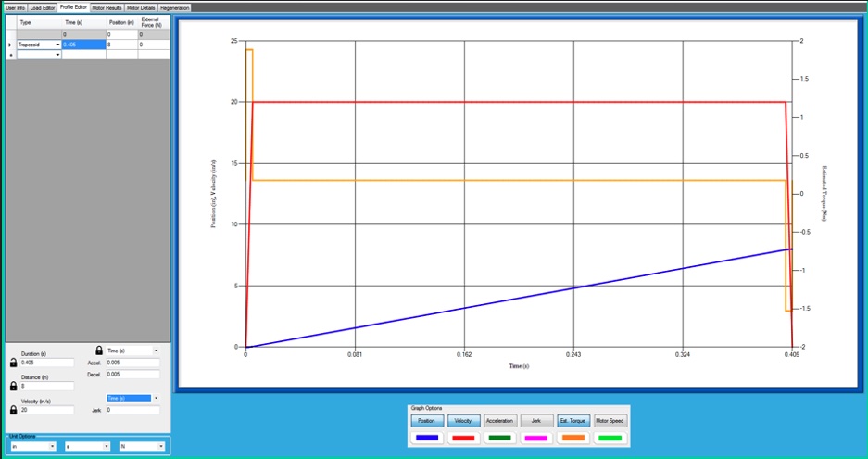Click the Duration (s) input field
Image resolution: width=868 pixels, height=459 pixels.
pos(46,363)
